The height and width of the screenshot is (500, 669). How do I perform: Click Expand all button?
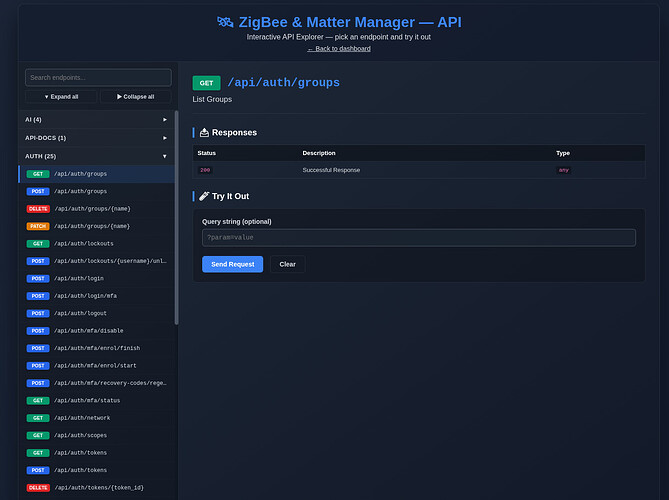[61, 97]
